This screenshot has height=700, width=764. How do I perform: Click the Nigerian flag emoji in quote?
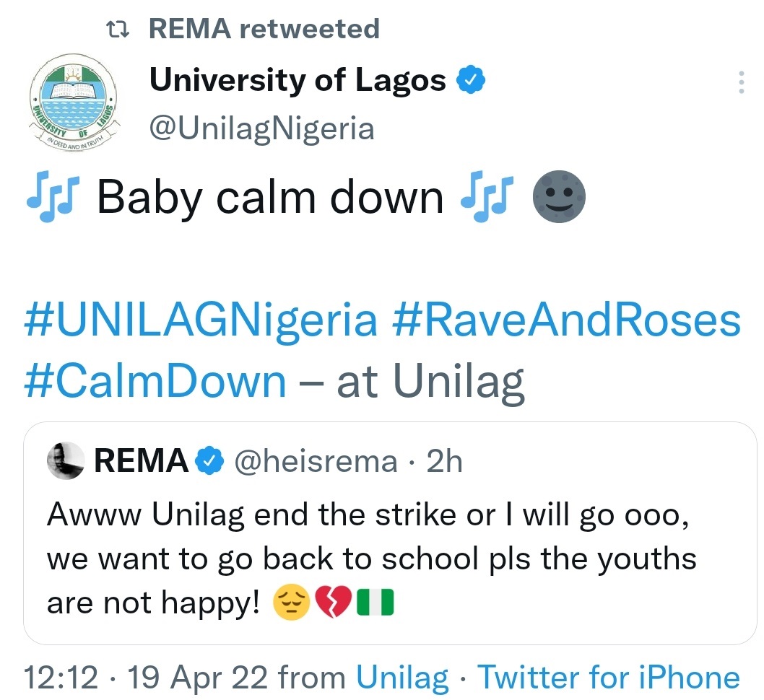[376, 603]
